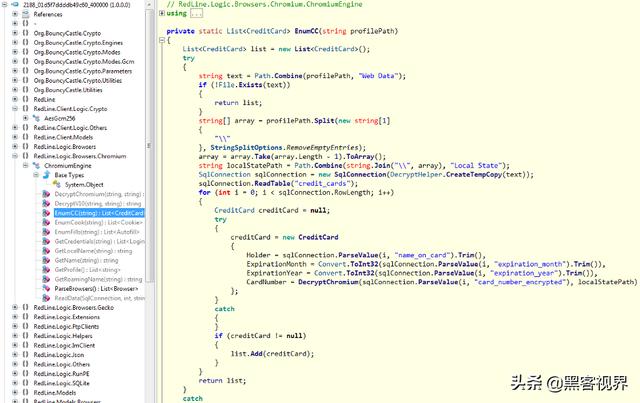This screenshot has width=640, height=403.
Task: Select EnumCook method in the tree
Action: coord(83,222)
